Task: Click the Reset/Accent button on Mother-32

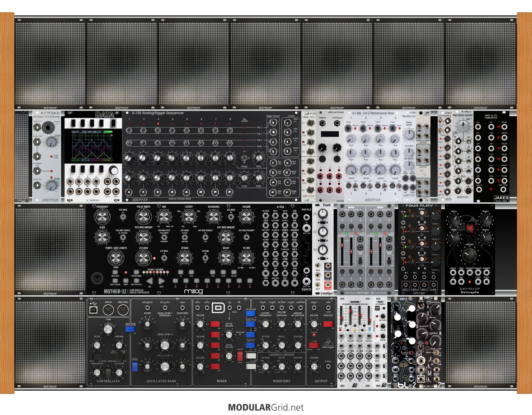Action: tap(116, 281)
